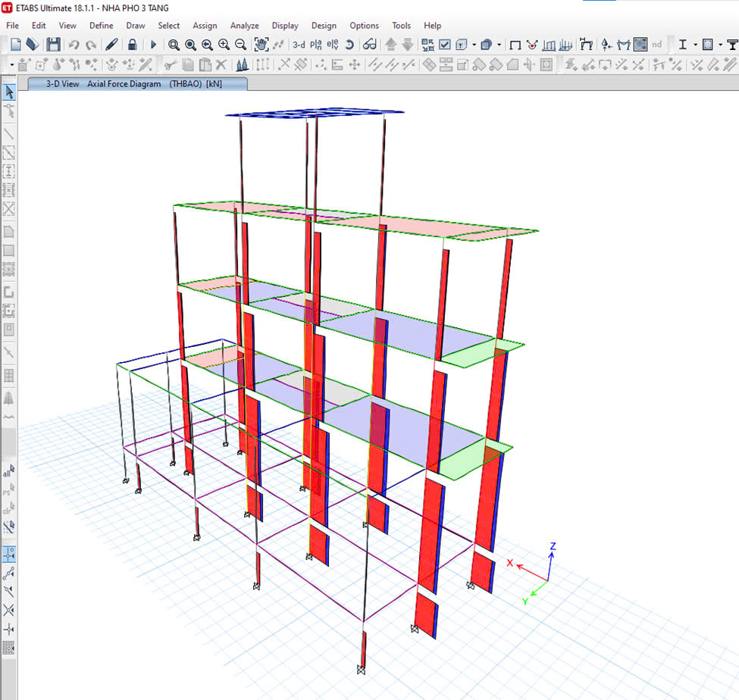Open an existing model file
739x700 pixels.
[x=32, y=44]
